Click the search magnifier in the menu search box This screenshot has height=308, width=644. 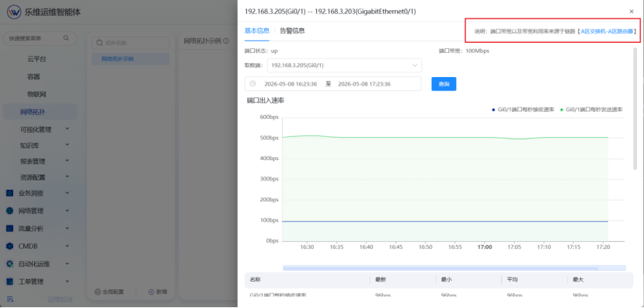66,38
